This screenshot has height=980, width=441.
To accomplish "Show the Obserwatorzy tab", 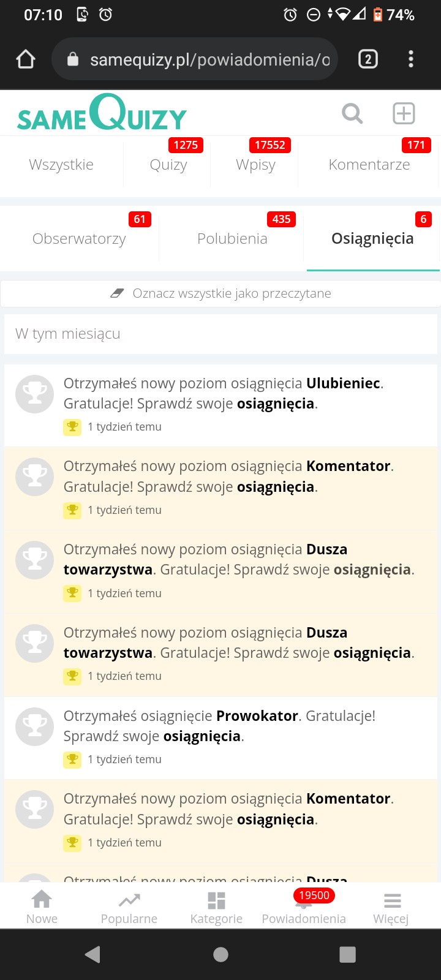I will point(79,238).
